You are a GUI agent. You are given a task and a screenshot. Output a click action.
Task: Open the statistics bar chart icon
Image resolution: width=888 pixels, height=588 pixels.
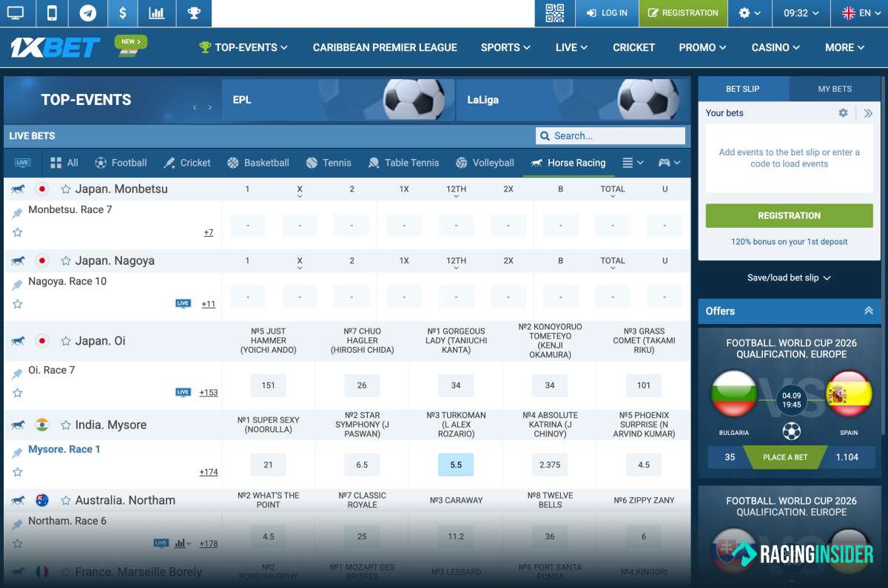157,13
